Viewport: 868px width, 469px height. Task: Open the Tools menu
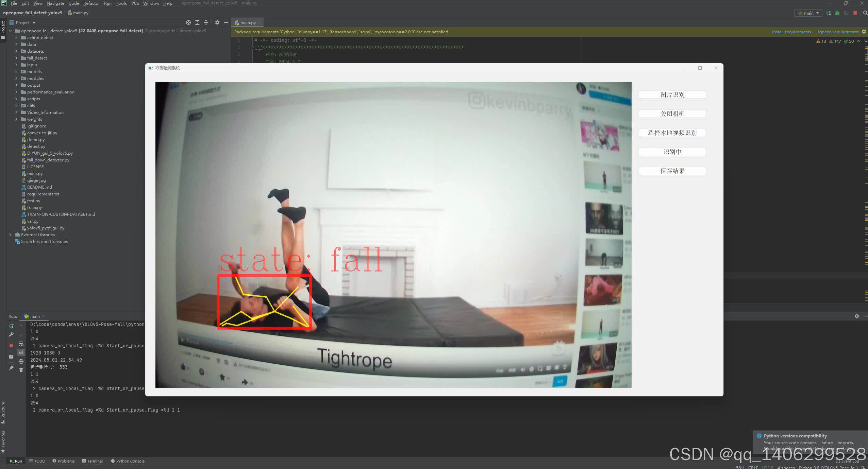pos(121,3)
